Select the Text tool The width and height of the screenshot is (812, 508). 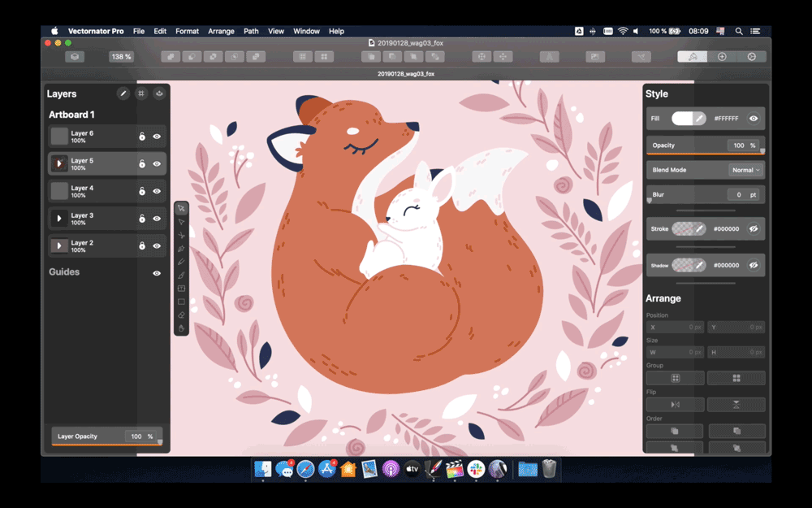[x=181, y=289]
